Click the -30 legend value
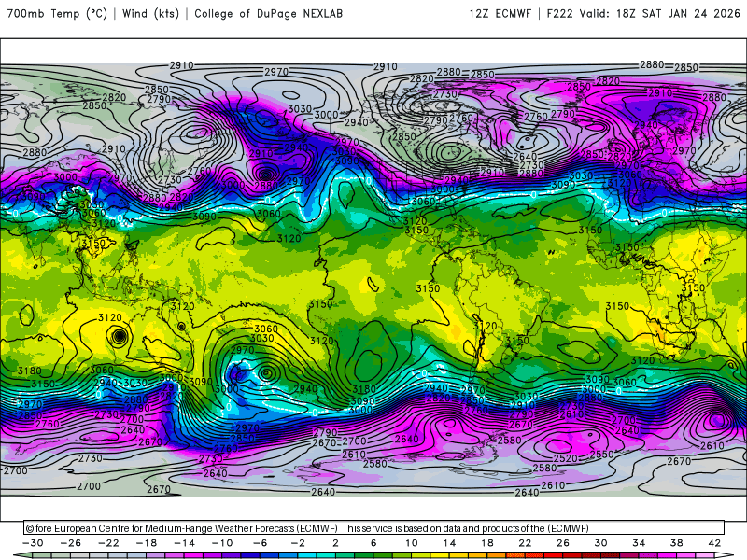The height and width of the screenshot is (560, 747). pos(33,543)
